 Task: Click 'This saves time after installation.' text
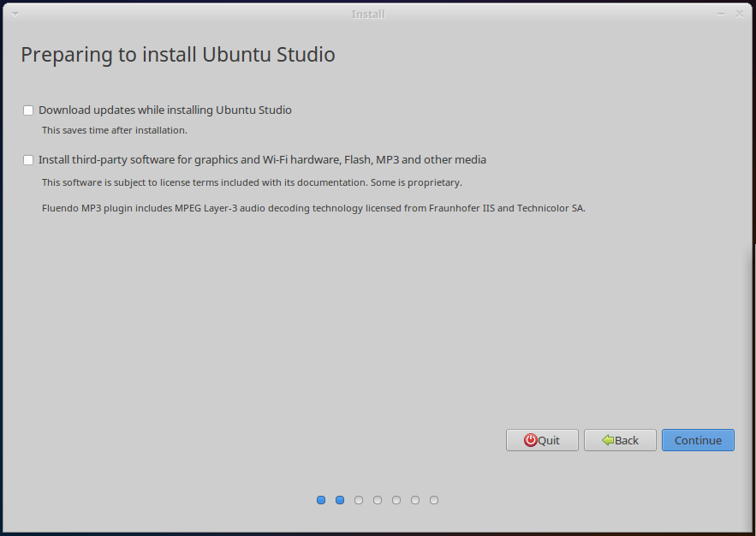pos(114,130)
